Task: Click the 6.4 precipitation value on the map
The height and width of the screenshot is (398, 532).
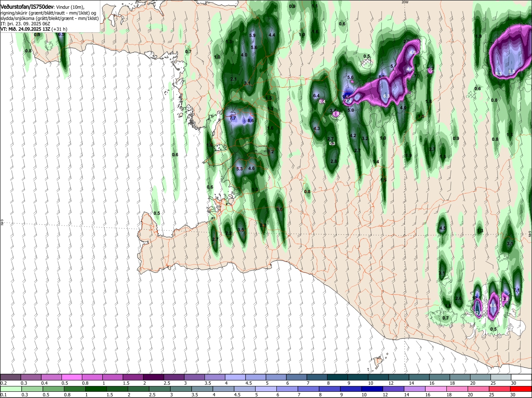Action: (316, 96)
